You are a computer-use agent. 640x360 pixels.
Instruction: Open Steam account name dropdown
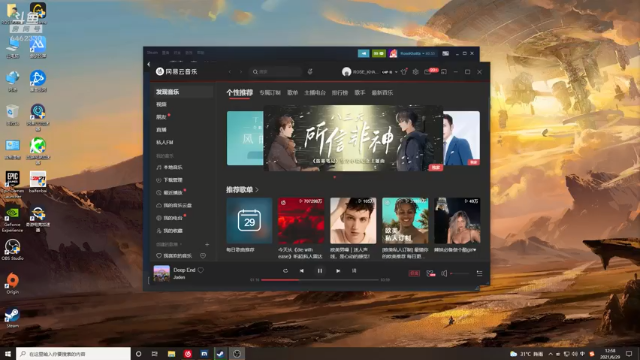(417, 53)
